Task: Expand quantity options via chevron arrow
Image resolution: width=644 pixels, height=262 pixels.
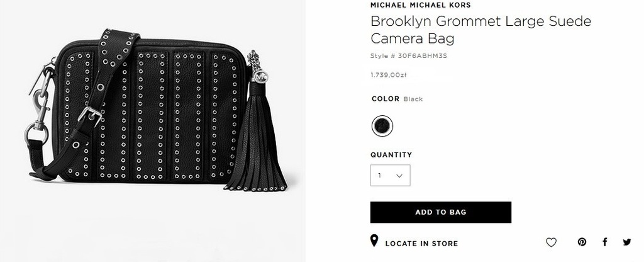Action: pos(399,176)
